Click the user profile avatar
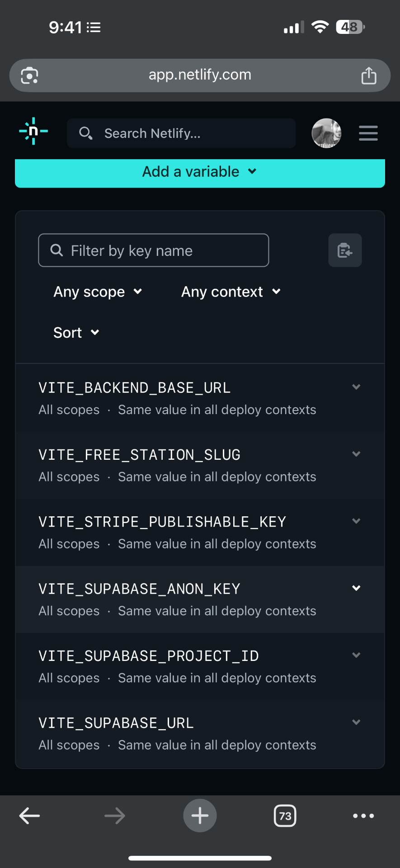Viewport: 400px width, 868px height. [326, 133]
